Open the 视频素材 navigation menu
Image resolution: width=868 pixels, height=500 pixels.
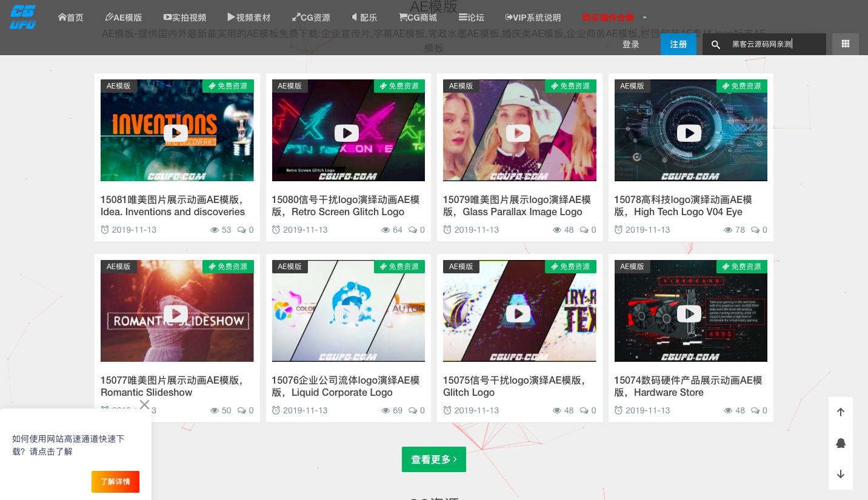(249, 18)
